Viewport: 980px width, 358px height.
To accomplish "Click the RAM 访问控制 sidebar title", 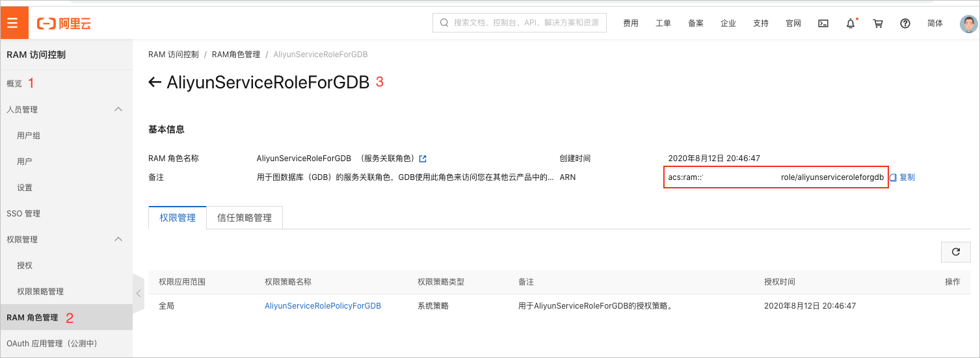I will [36, 55].
